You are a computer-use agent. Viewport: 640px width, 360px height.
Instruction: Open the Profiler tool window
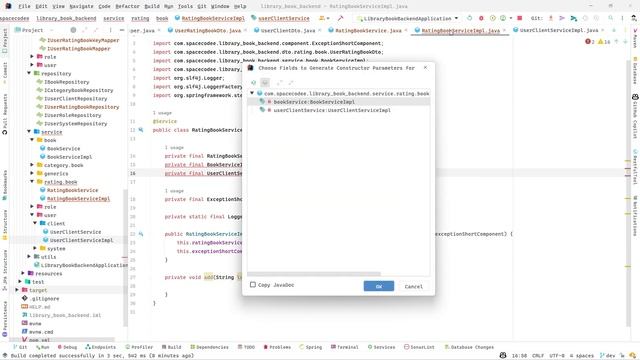(x=139, y=347)
